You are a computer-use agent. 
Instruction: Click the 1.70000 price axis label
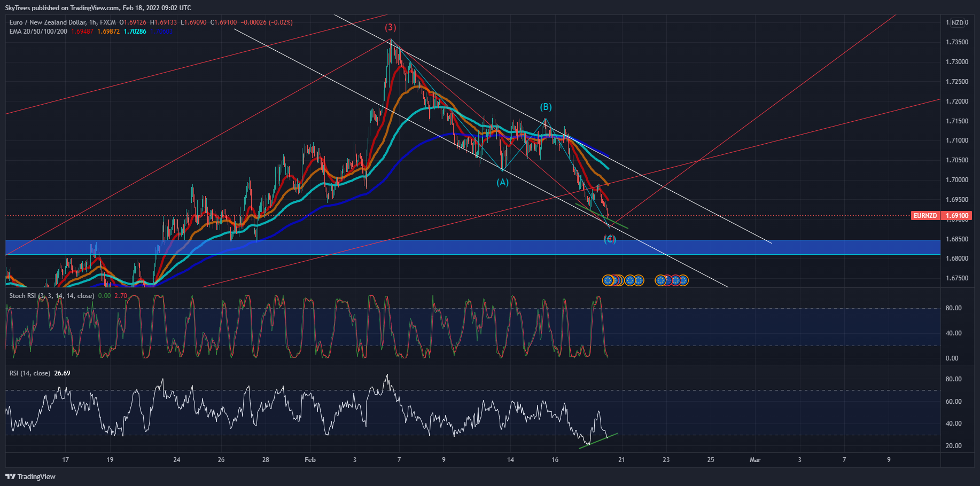pyautogui.click(x=957, y=180)
